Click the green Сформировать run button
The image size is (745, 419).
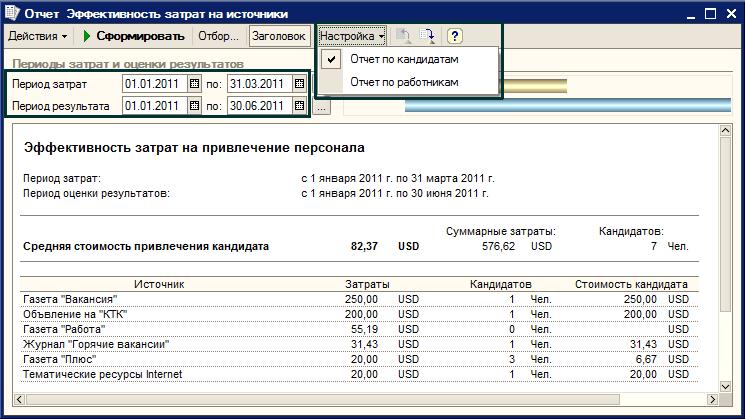[x=135, y=36]
